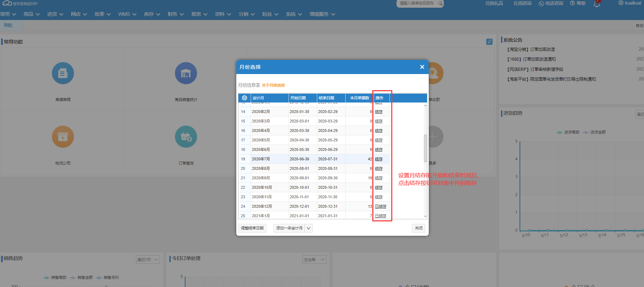Switch to the 导航 tab
The height and width of the screenshot is (287, 644).
[x=8, y=25]
